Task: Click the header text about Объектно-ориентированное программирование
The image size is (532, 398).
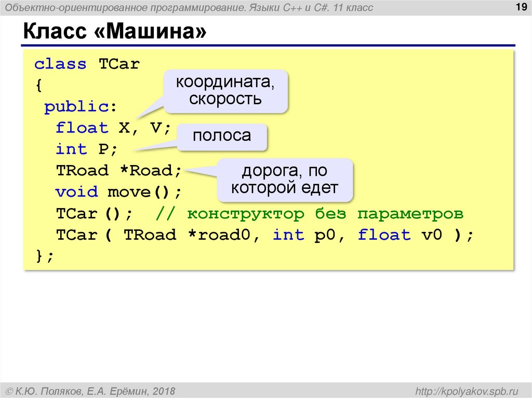Action: pyautogui.click(x=189, y=7)
